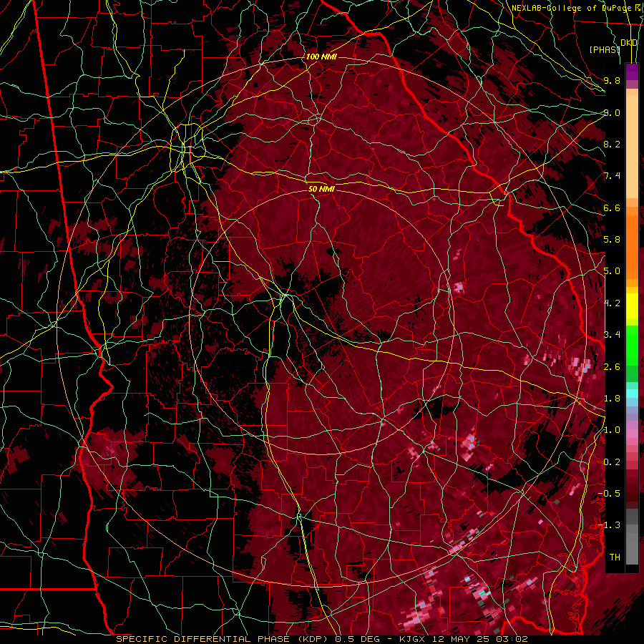Screen dimensions: 644x644
Task: Click the bright green segment of the color bar
Action: (x=632, y=345)
